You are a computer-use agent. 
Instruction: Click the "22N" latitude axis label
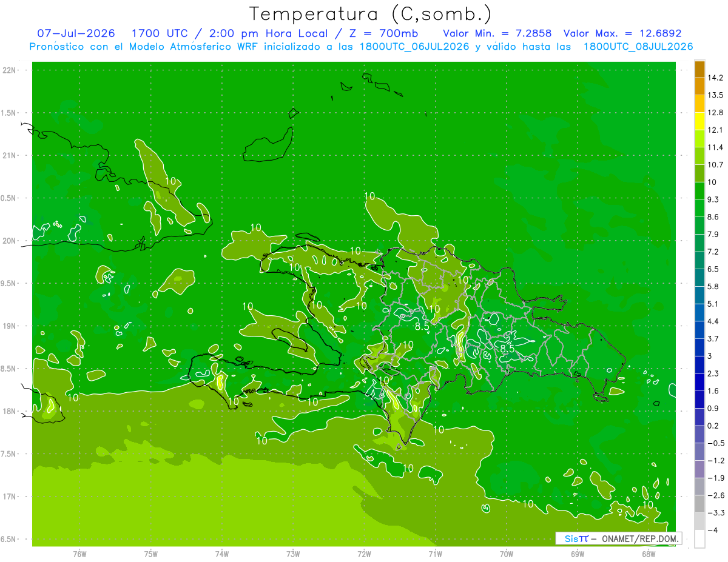[x=10, y=70]
